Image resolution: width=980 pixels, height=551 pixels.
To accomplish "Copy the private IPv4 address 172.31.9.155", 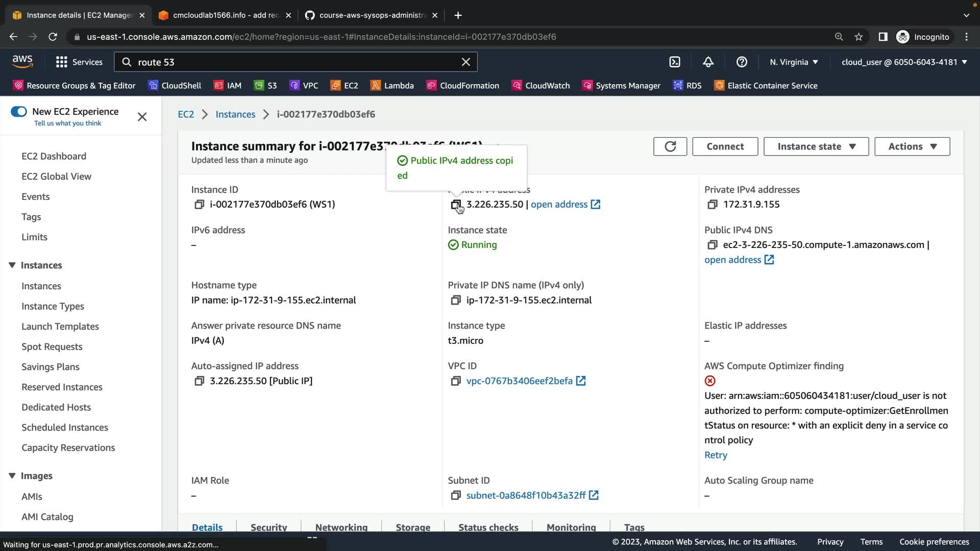I will click(712, 205).
